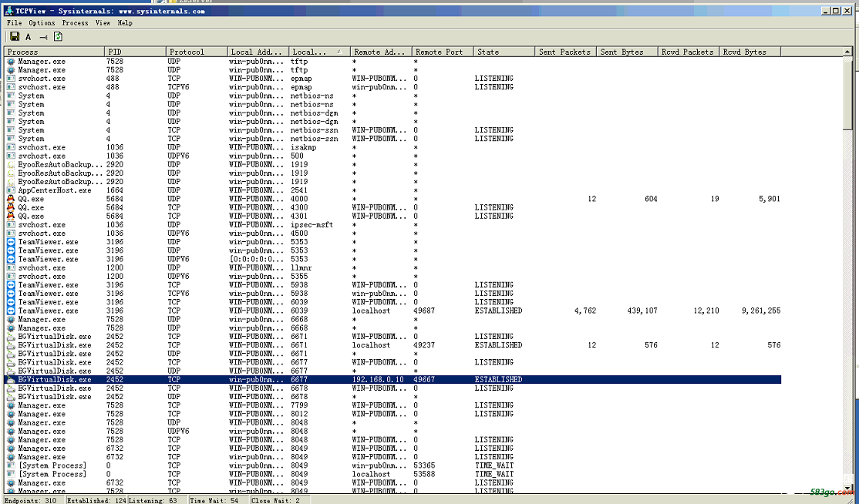Toggle the Show Unconnected Endpoints toolbar icon
The image size is (859, 504).
pyautogui.click(x=43, y=37)
